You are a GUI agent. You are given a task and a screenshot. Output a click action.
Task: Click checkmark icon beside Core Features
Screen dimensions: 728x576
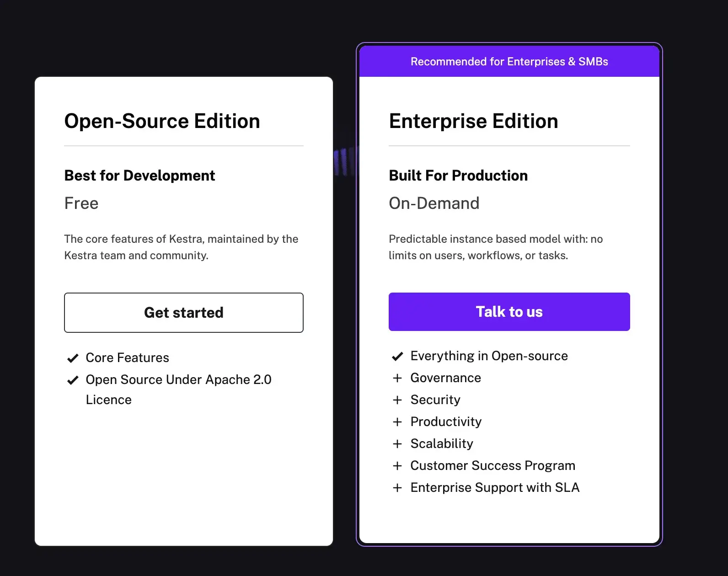click(x=73, y=358)
